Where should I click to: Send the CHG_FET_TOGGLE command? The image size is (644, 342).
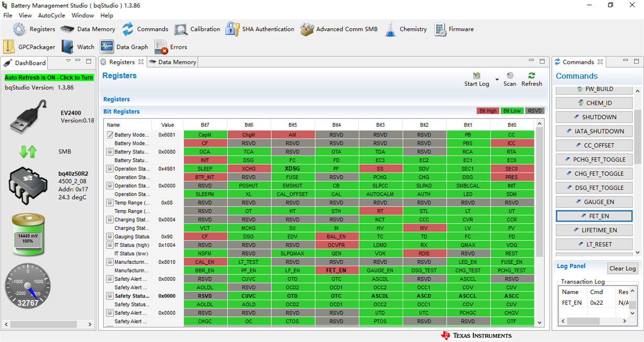pyautogui.click(x=595, y=173)
